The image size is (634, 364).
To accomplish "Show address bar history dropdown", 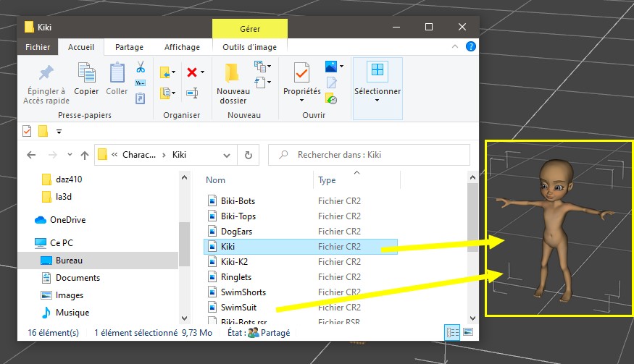I will [227, 155].
